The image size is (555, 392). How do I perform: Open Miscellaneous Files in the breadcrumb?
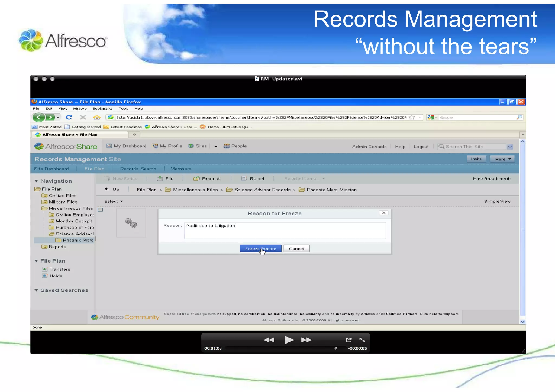click(x=195, y=190)
